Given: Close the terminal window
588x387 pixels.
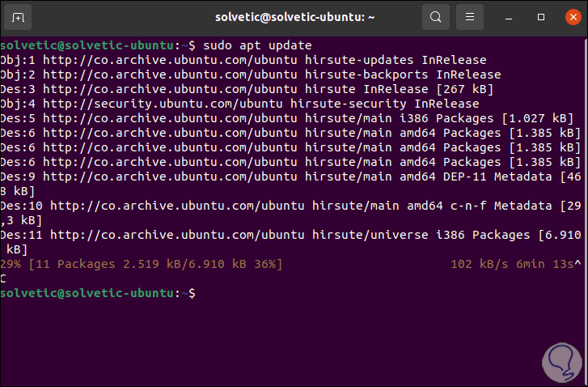Looking at the screenshot, I should [x=573, y=17].
